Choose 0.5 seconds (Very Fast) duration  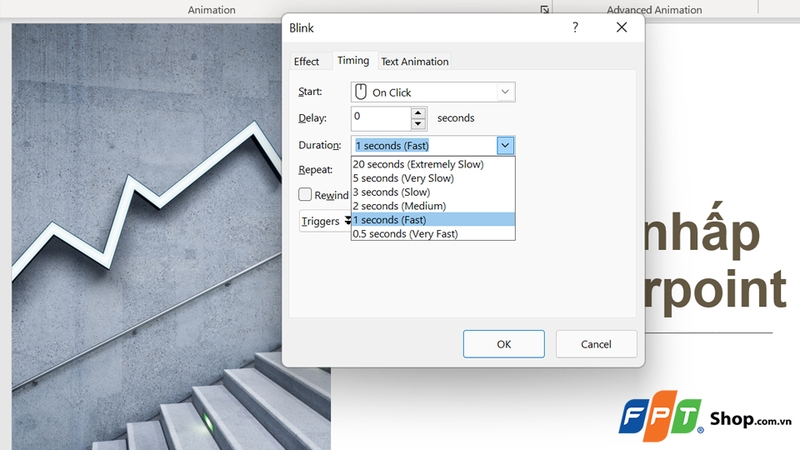433,234
